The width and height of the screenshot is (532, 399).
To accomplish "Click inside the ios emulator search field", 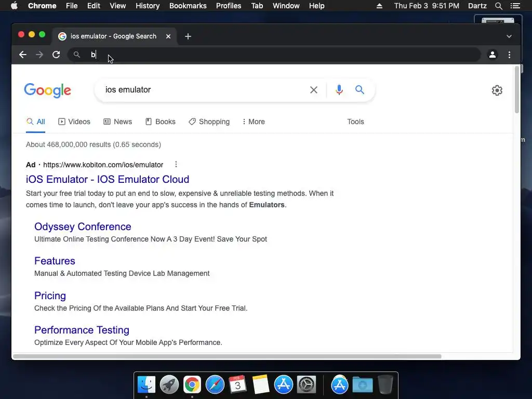I will pos(204,90).
